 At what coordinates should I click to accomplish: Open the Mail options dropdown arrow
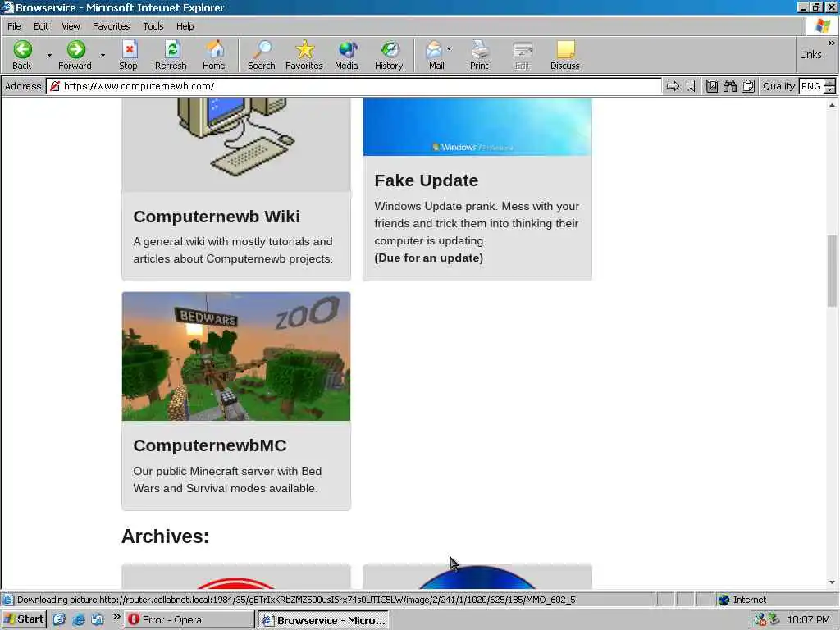449,48
